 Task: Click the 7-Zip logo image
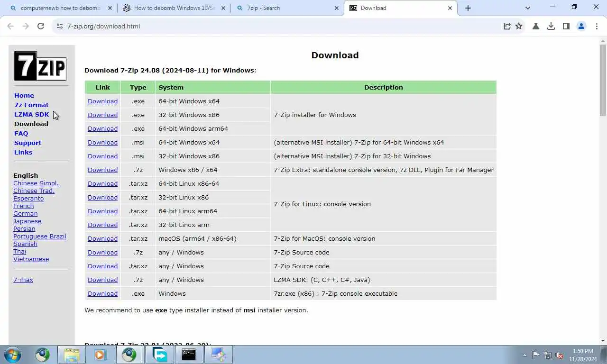click(40, 66)
